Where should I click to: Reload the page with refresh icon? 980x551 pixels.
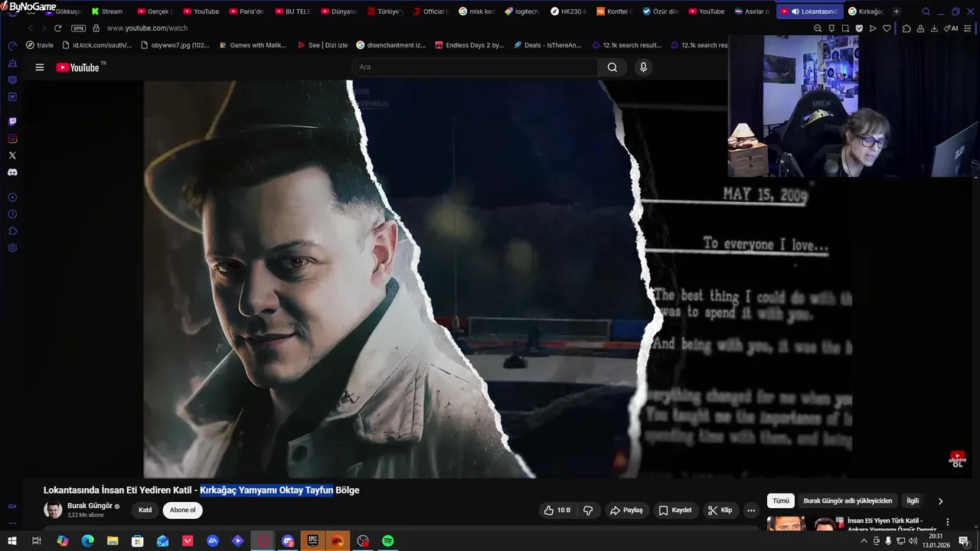(x=57, y=28)
